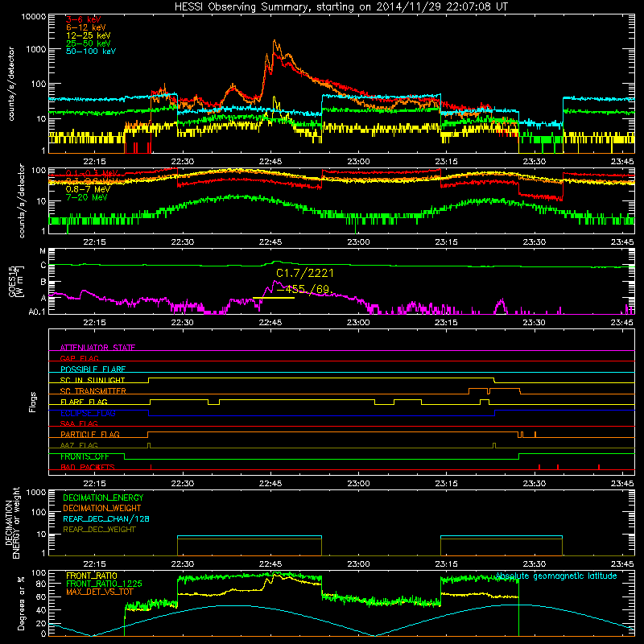The width and height of the screenshot is (644, 644).
Task: Click the Flags axis label
Action: pyautogui.click(x=32, y=402)
